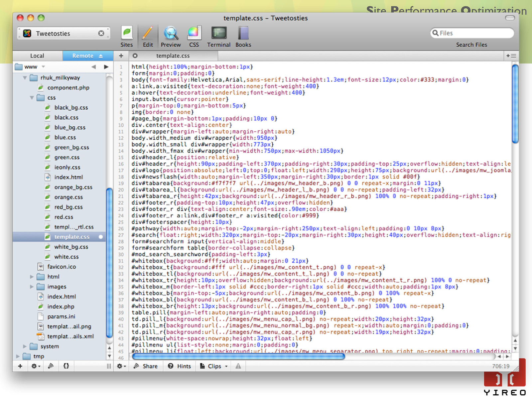The height and width of the screenshot is (399, 532).
Task: Open the Clips dropdown
Action: click(x=214, y=366)
